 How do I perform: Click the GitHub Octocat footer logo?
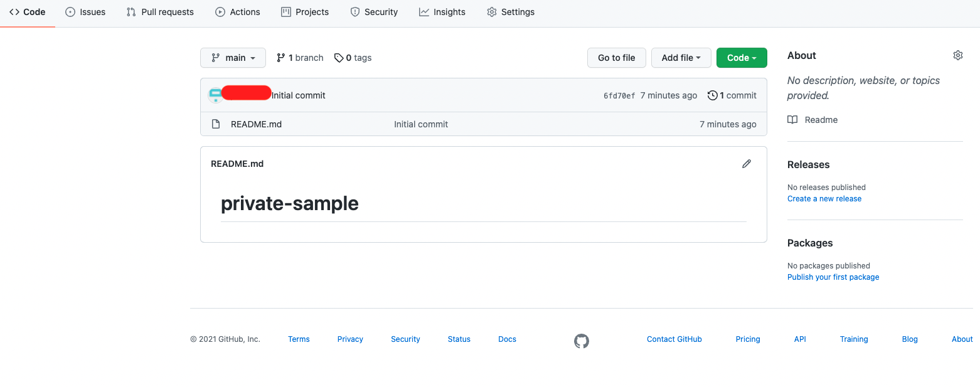[x=582, y=341]
